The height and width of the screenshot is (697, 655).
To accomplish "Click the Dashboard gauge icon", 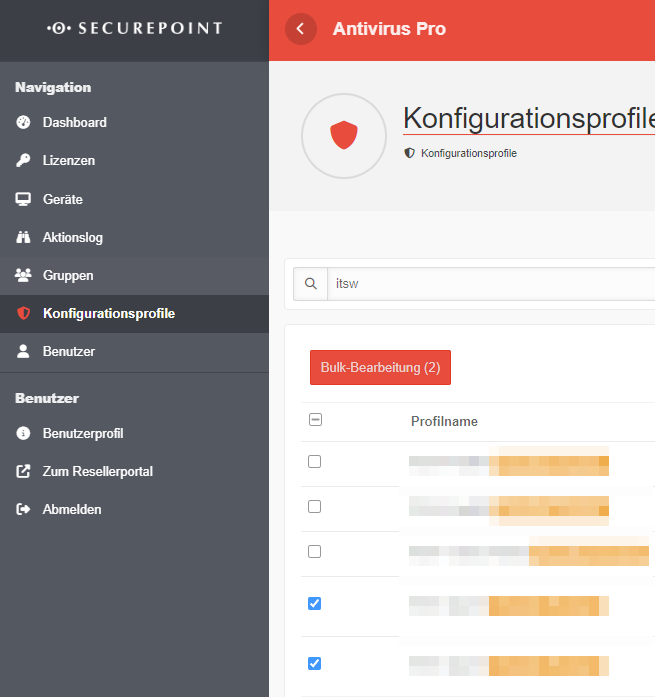I will (x=24, y=123).
